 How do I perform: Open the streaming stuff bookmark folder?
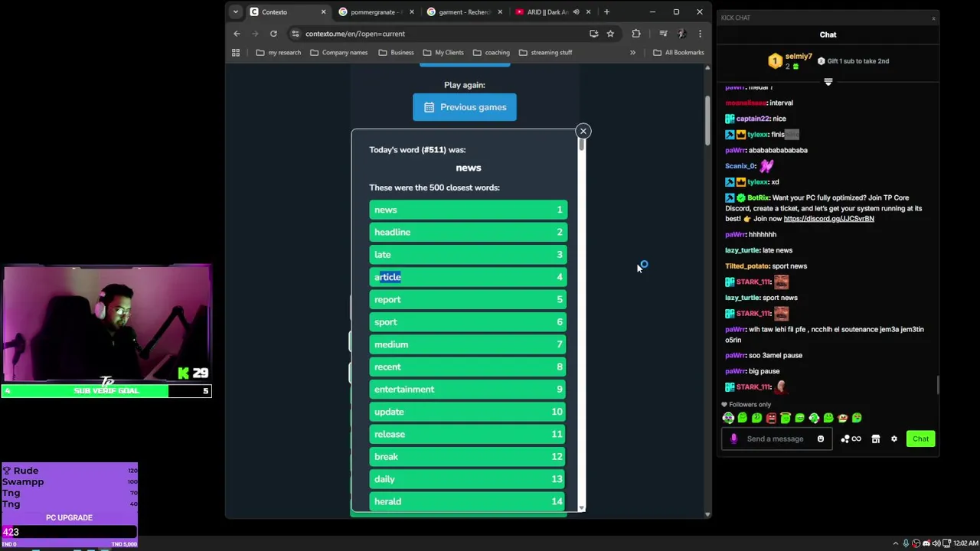click(545, 53)
